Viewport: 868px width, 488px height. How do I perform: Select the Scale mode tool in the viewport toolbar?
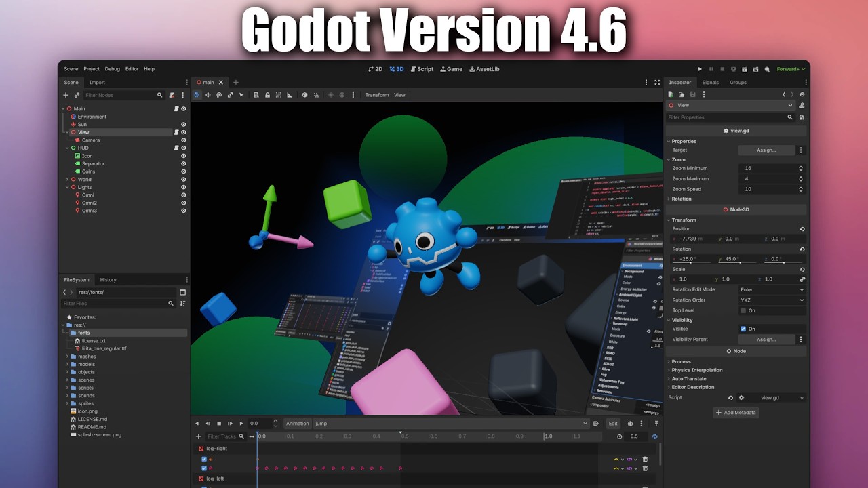click(230, 95)
